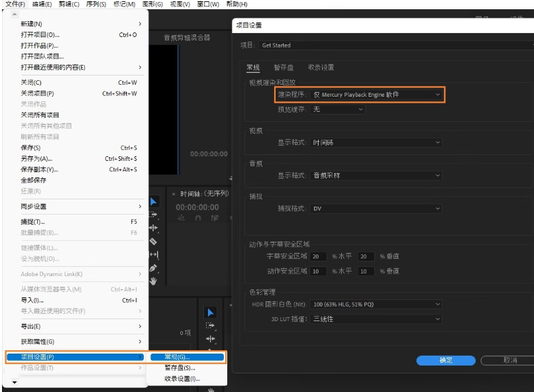This screenshot has width=534, height=392.
Task: Choose 常规(G)... in the submenu
Action: (187, 357)
